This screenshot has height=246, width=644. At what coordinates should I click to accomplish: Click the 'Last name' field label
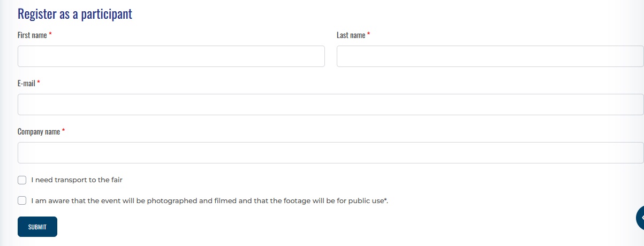point(351,35)
